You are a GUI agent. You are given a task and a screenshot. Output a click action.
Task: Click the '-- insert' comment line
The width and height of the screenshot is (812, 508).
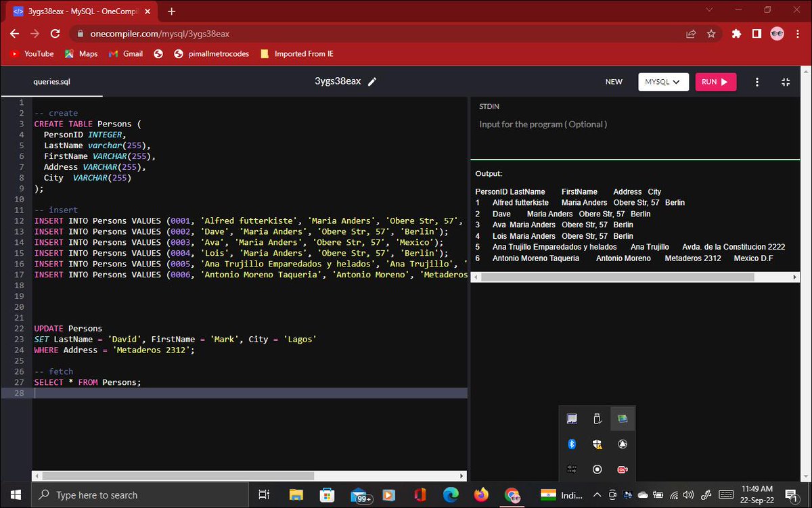(x=55, y=210)
